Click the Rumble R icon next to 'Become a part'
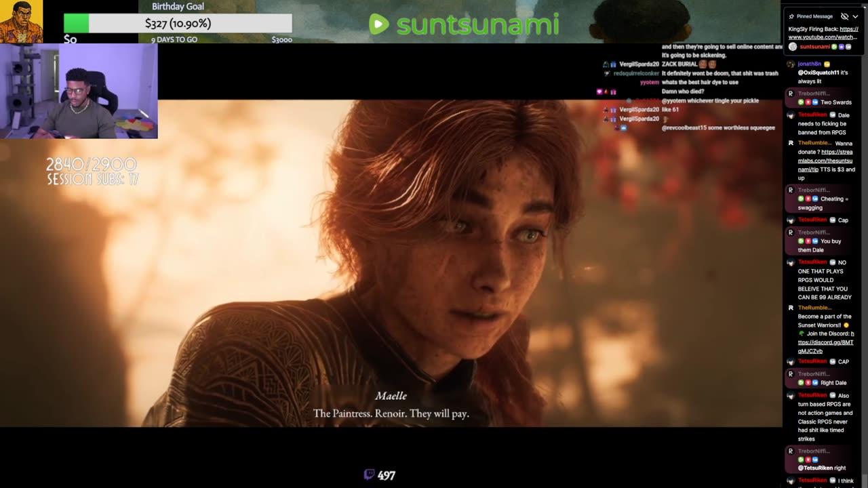 (x=791, y=308)
